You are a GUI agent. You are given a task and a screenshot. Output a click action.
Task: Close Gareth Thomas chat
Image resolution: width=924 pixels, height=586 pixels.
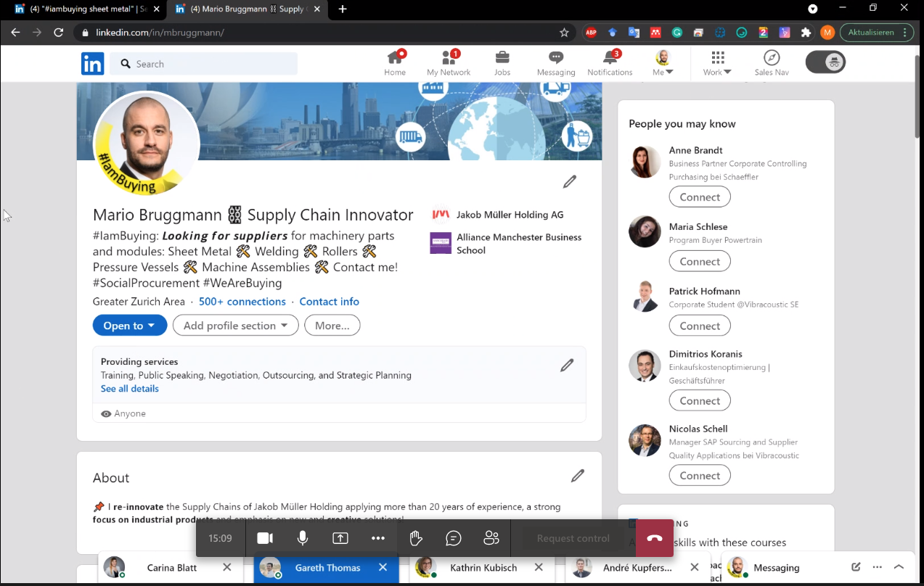click(383, 567)
